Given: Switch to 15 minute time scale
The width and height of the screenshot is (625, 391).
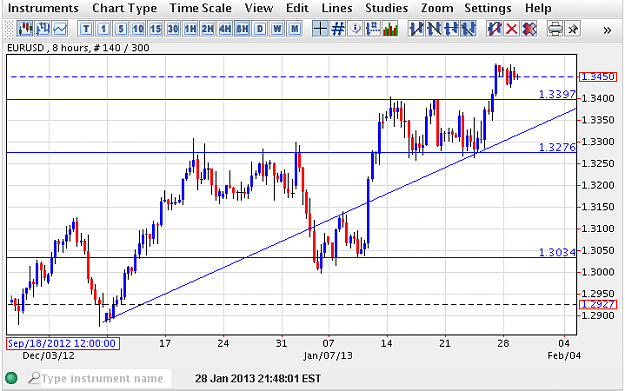Looking at the screenshot, I should [x=155, y=29].
